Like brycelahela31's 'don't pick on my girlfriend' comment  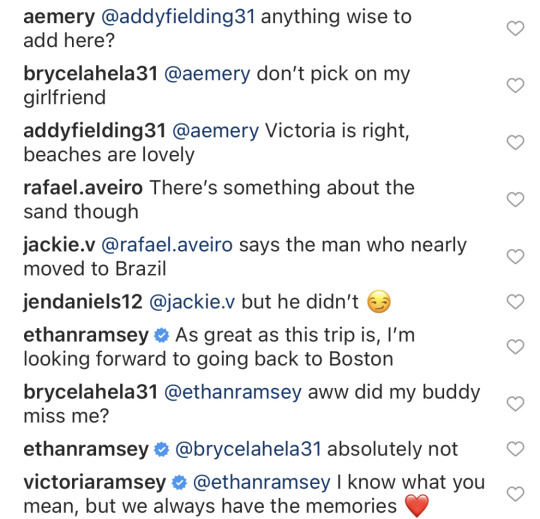[x=515, y=85]
